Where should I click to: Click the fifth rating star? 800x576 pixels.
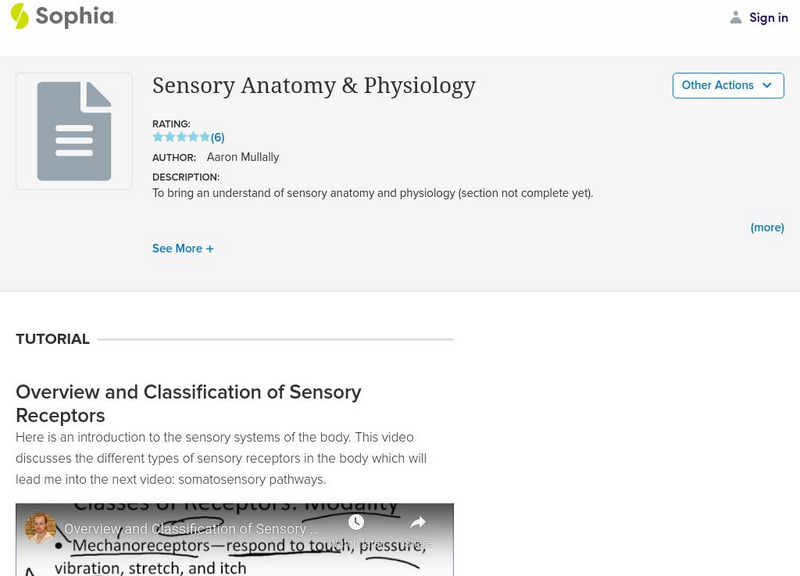coord(204,134)
